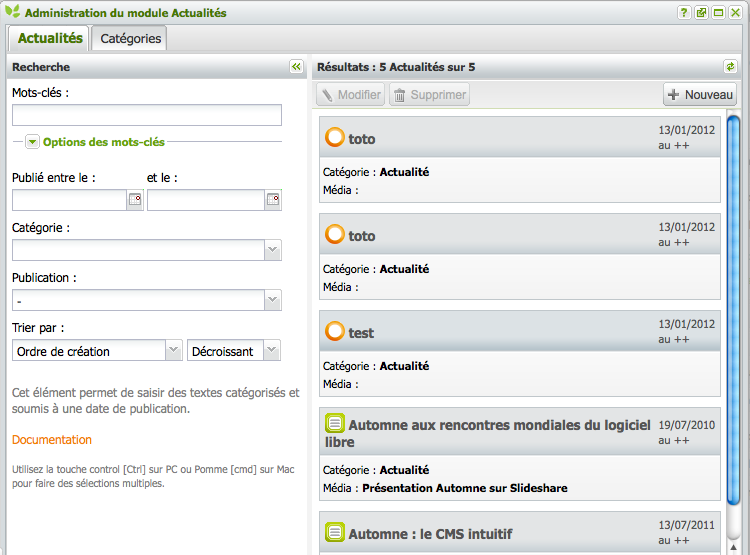Click green icon of Automne : le CMS intuitif
750x555 pixels.
[335, 533]
